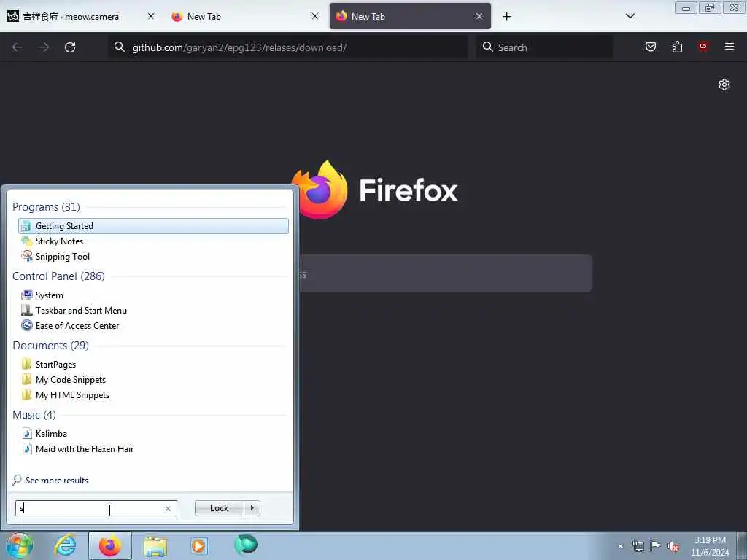Click the new tab page search box
Image resolution: width=747 pixels, height=560 pixels.
[x=446, y=274]
